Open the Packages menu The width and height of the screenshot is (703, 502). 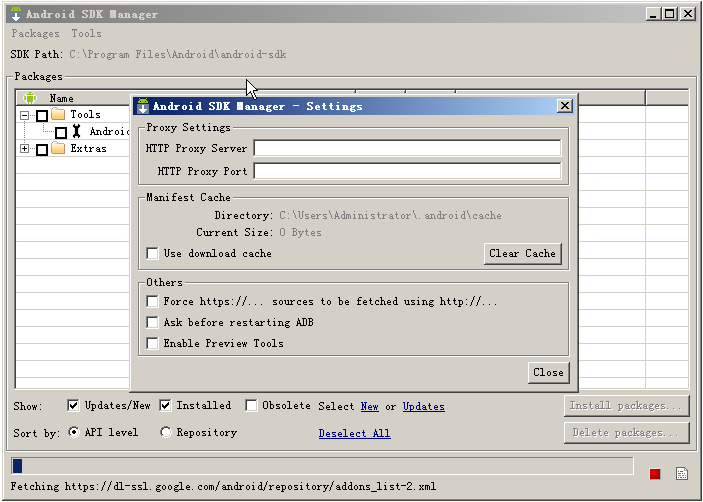[x=35, y=34]
